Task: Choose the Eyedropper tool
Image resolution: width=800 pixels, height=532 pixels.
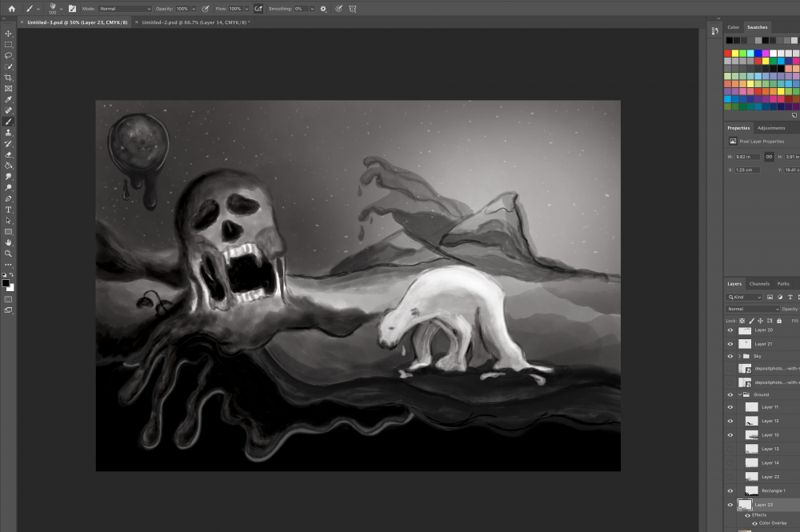Action: click(x=9, y=100)
